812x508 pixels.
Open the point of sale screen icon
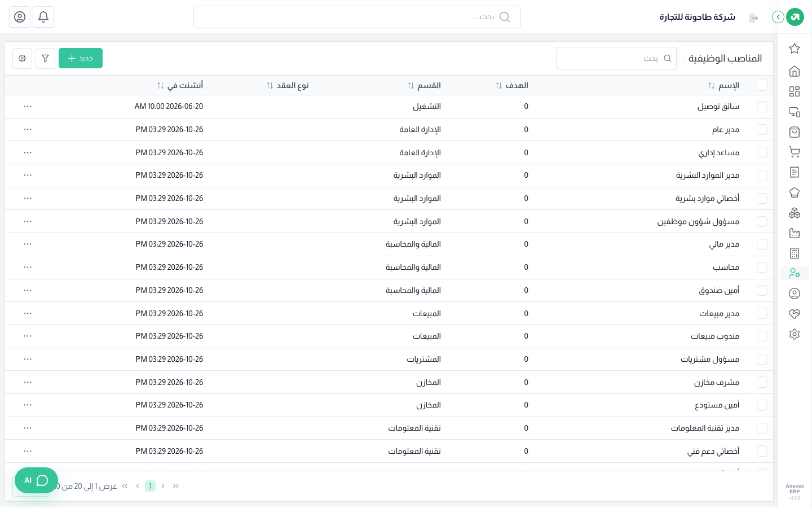pos(795,112)
